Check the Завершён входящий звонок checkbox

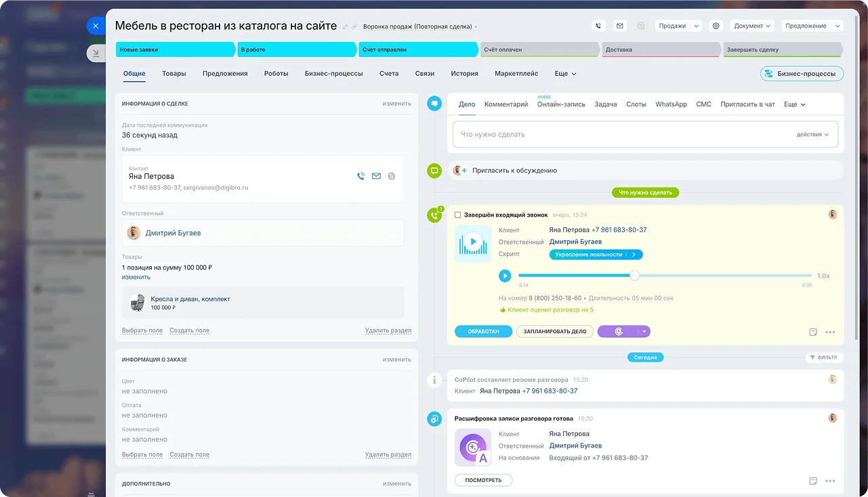pyautogui.click(x=458, y=215)
